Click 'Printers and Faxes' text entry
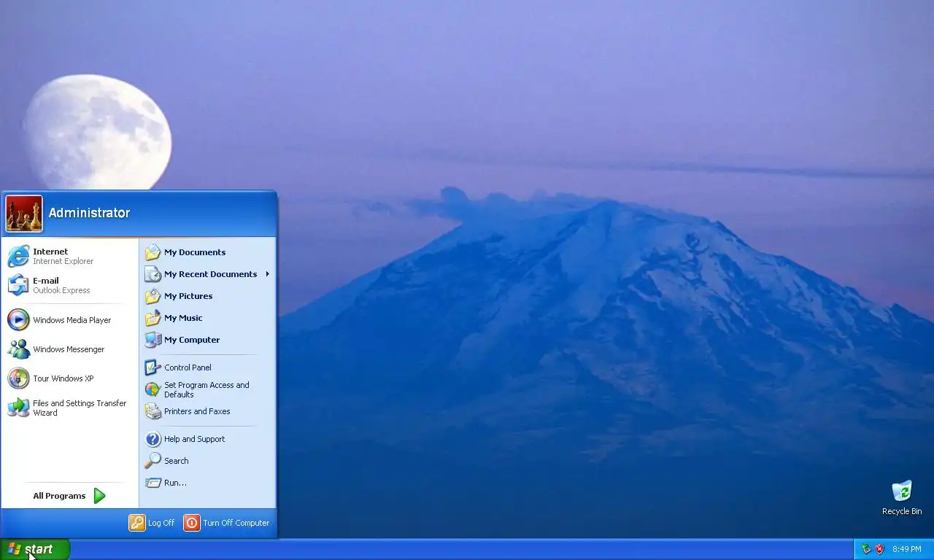934x560 pixels. tap(197, 411)
